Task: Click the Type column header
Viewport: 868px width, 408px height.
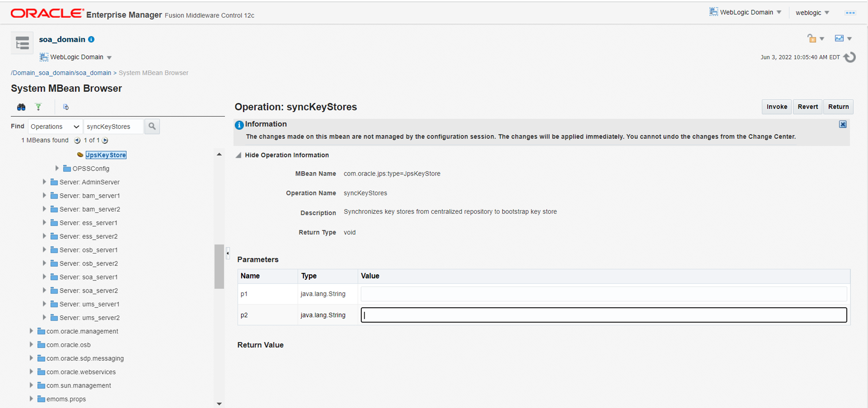Action: click(x=328, y=276)
